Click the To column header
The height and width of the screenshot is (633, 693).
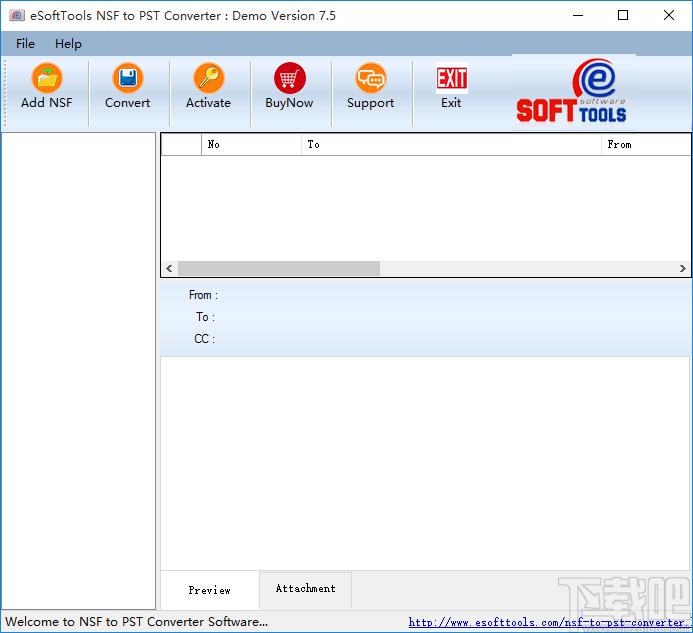pos(451,144)
